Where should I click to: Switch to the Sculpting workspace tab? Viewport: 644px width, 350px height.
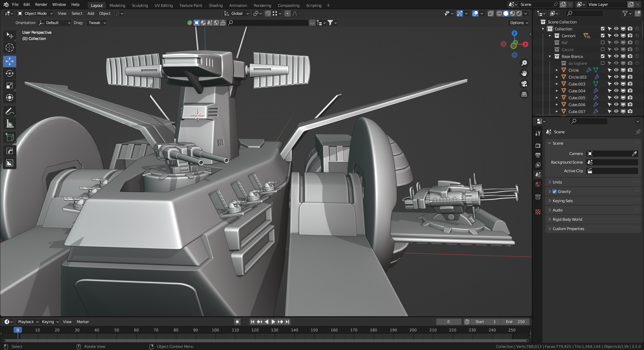(140, 6)
